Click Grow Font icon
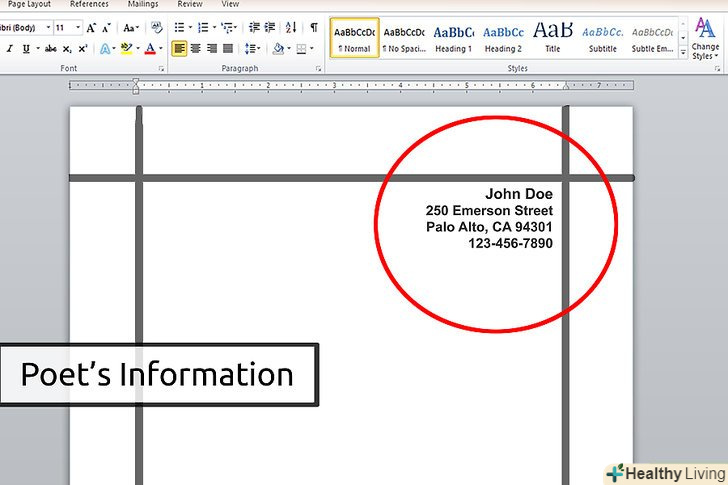Image resolution: width=728 pixels, height=485 pixels. click(91, 28)
